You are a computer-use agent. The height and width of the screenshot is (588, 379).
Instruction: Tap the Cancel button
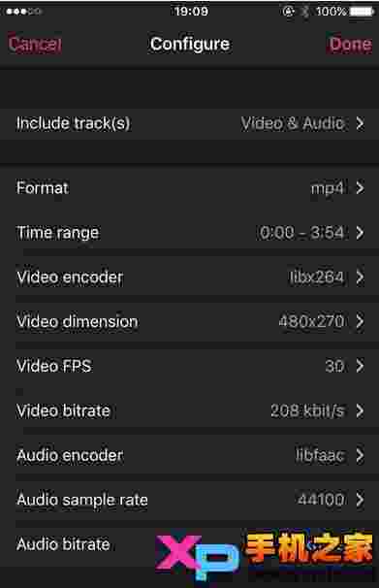pyautogui.click(x=35, y=44)
